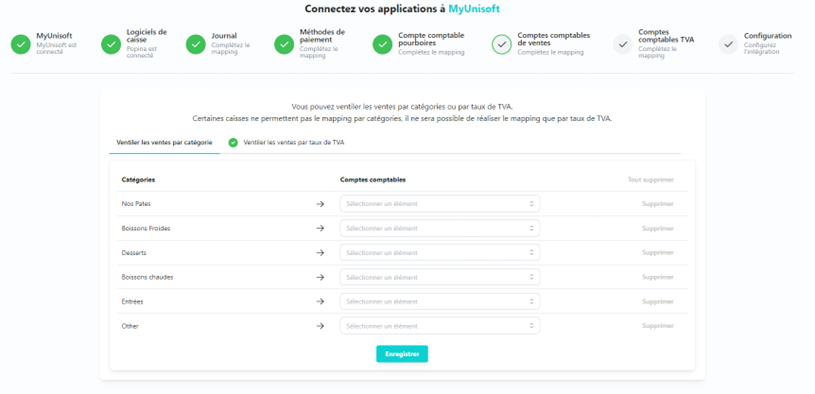Open the Desserts account dropdown
815x394 pixels.
tap(440, 253)
